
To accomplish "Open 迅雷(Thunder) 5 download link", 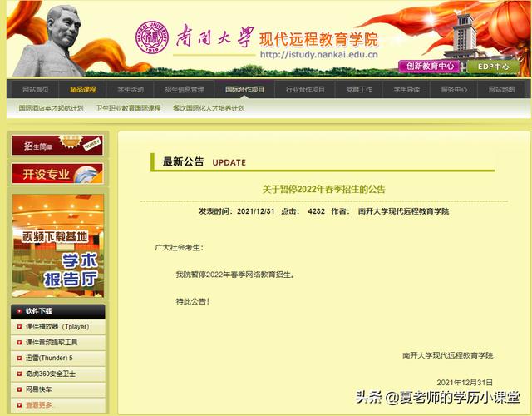I will (x=49, y=358).
